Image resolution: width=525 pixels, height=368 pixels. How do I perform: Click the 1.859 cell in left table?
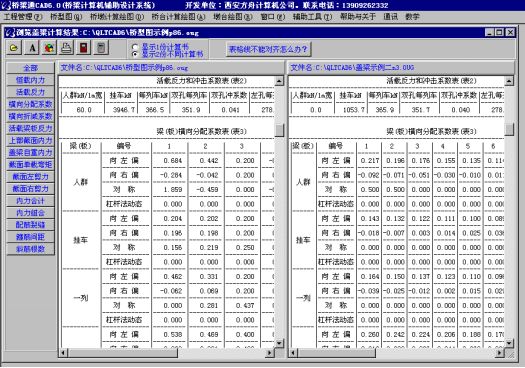173,190
